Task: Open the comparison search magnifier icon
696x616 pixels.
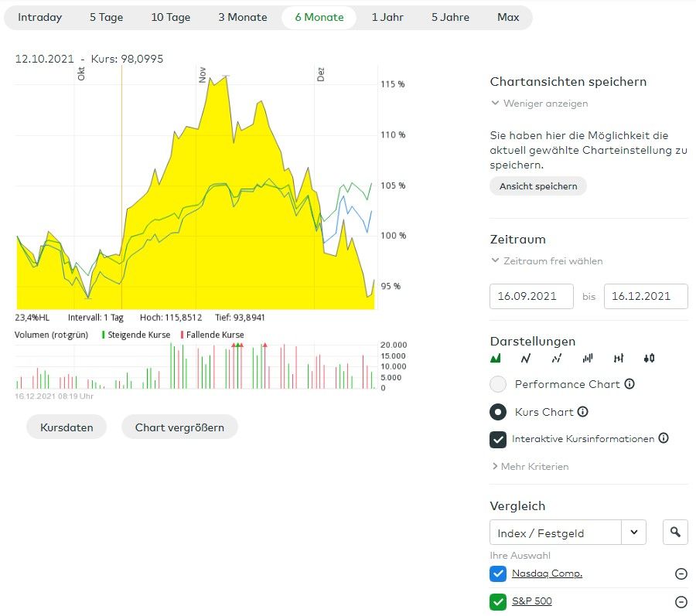Action: [x=675, y=532]
